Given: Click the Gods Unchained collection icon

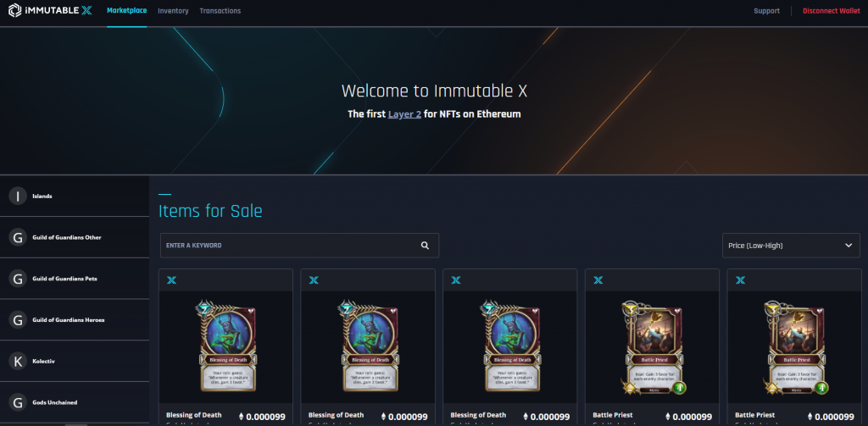Looking at the screenshot, I should pos(17,402).
